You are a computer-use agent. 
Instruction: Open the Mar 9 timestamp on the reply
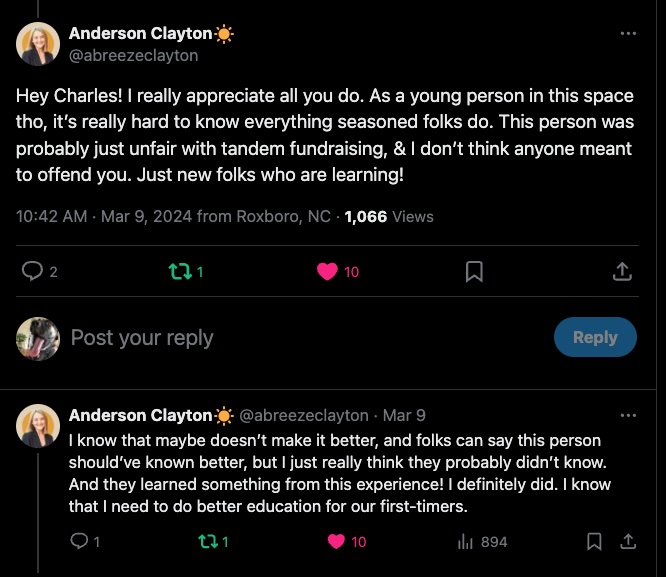[x=404, y=415]
